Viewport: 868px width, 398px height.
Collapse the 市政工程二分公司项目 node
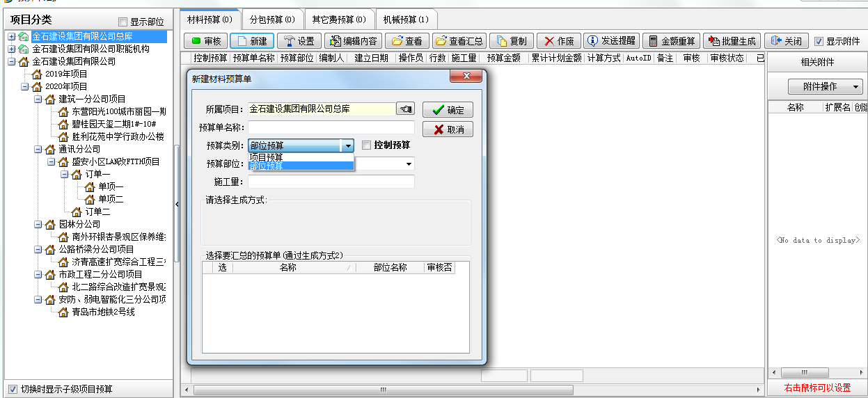click(x=38, y=274)
